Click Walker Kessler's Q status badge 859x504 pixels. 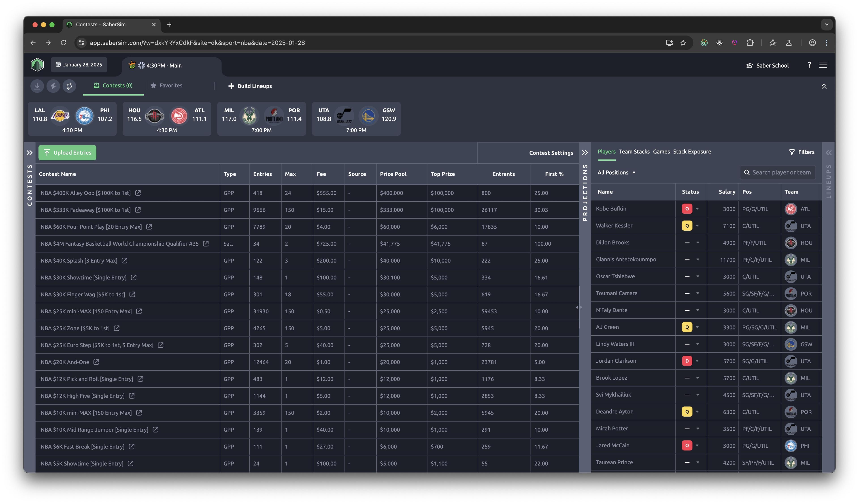coord(687,225)
